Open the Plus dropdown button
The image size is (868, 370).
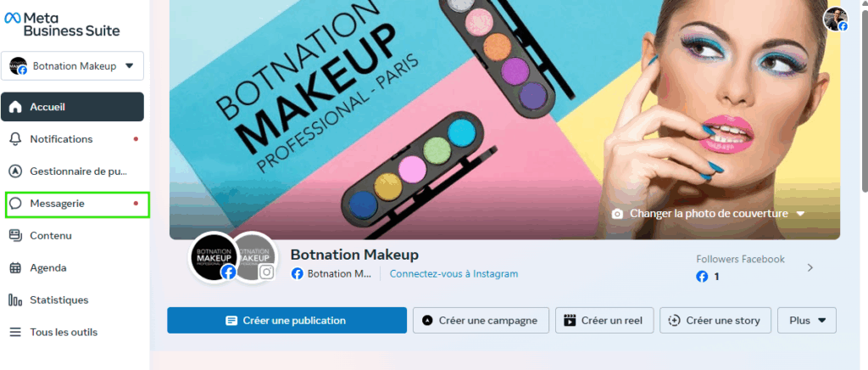coord(807,321)
